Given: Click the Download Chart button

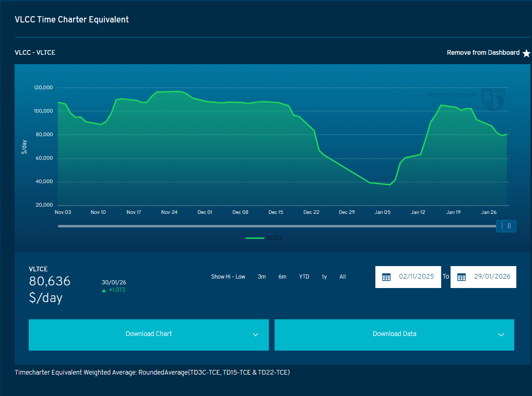Looking at the screenshot, I should click(x=148, y=334).
